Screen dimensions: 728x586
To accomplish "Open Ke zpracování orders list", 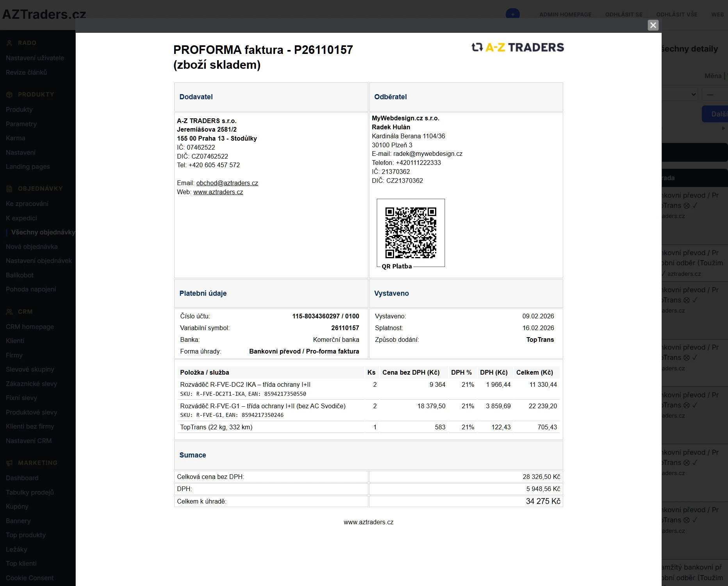I will tap(27, 204).
